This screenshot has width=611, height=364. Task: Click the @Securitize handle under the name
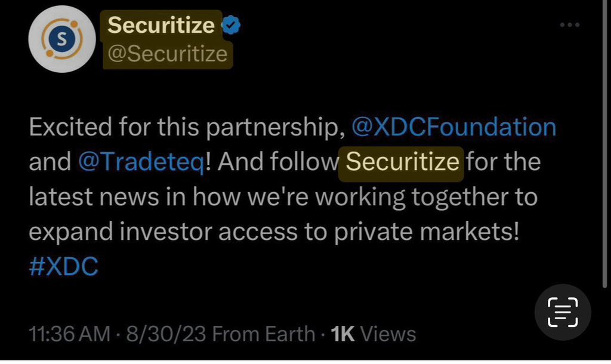point(168,54)
